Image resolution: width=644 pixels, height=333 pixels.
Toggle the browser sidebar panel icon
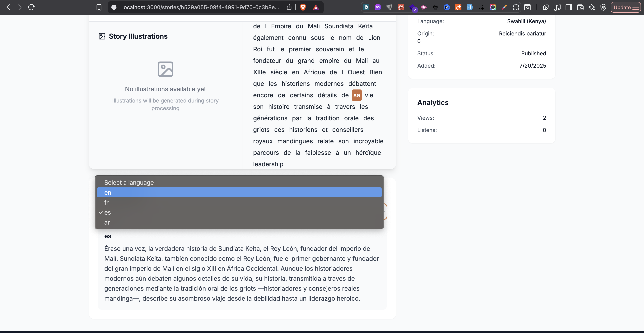569,7
